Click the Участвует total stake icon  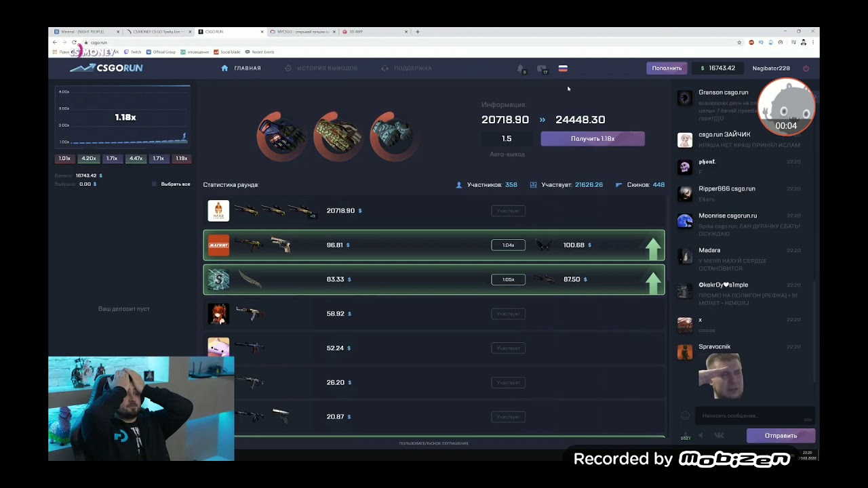[533, 184]
